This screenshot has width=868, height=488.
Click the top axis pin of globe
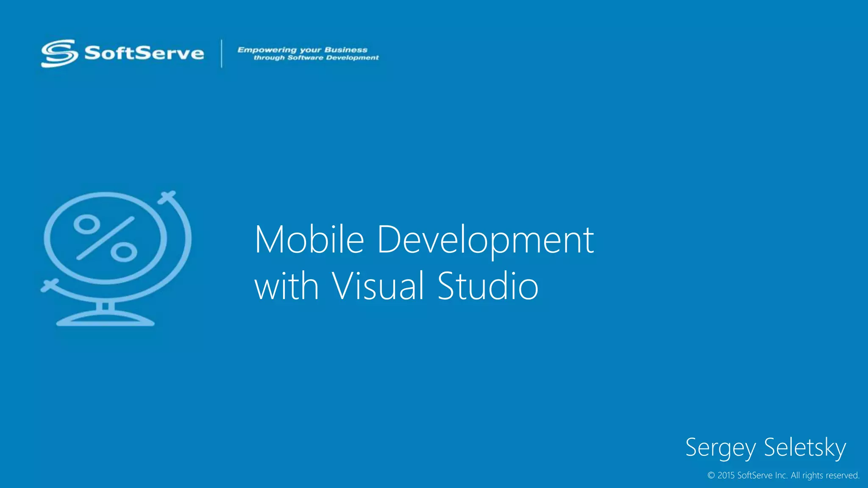coord(167,197)
